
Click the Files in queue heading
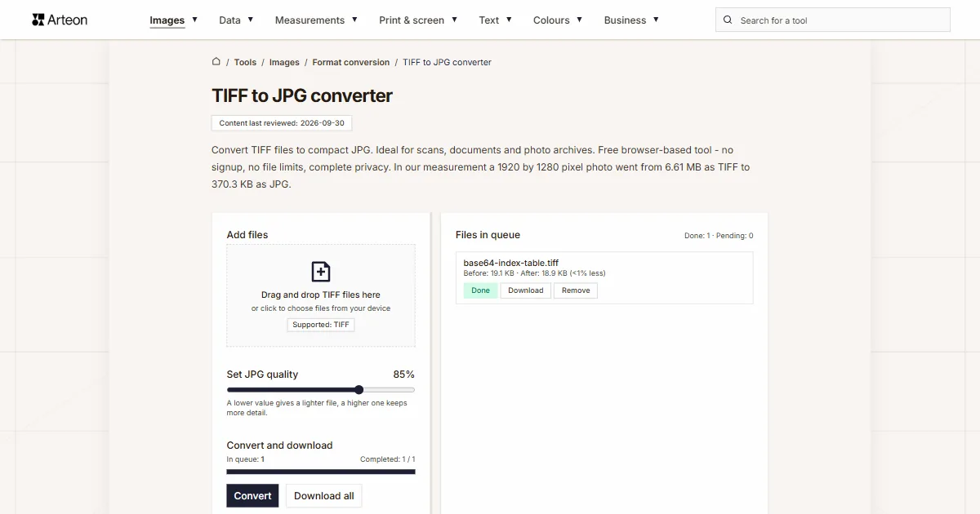coord(488,235)
